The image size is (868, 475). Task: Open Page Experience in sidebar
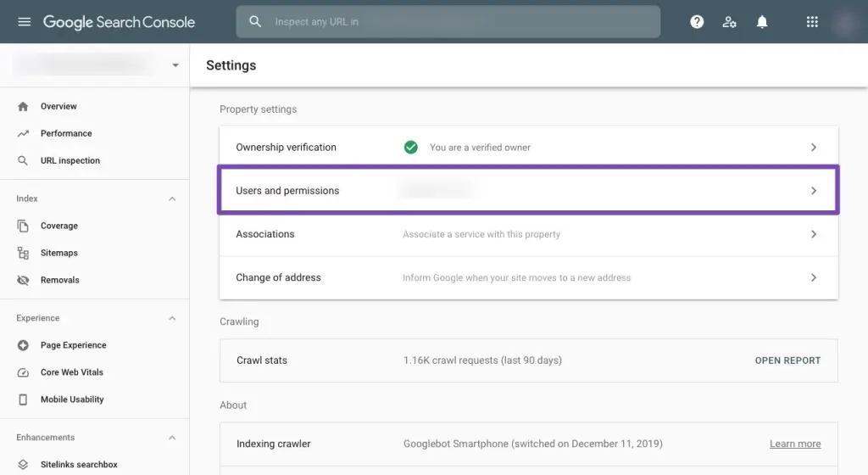pyautogui.click(x=73, y=345)
